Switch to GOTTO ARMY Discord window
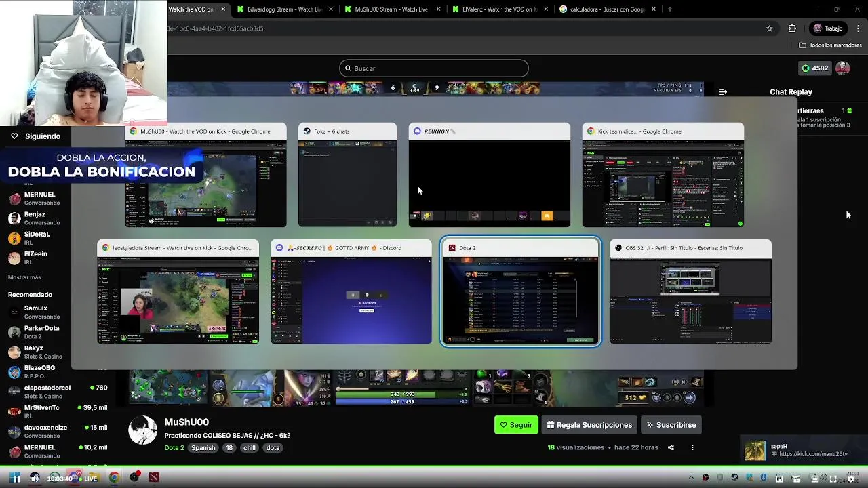 (351, 291)
